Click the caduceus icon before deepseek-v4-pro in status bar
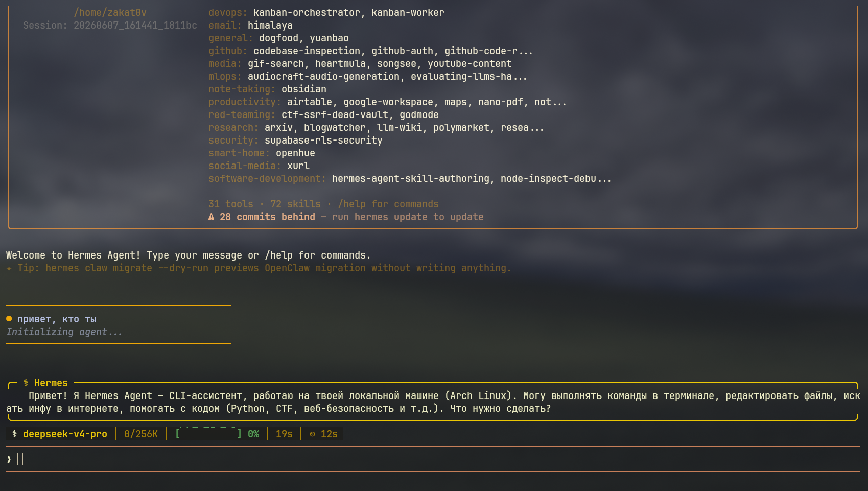868x491 pixels. [15, 434]
